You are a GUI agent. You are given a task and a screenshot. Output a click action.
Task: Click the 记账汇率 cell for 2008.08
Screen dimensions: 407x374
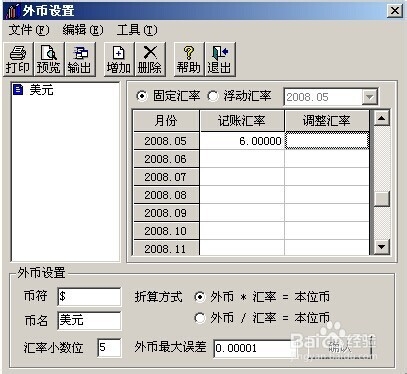(x=242, y=195)
